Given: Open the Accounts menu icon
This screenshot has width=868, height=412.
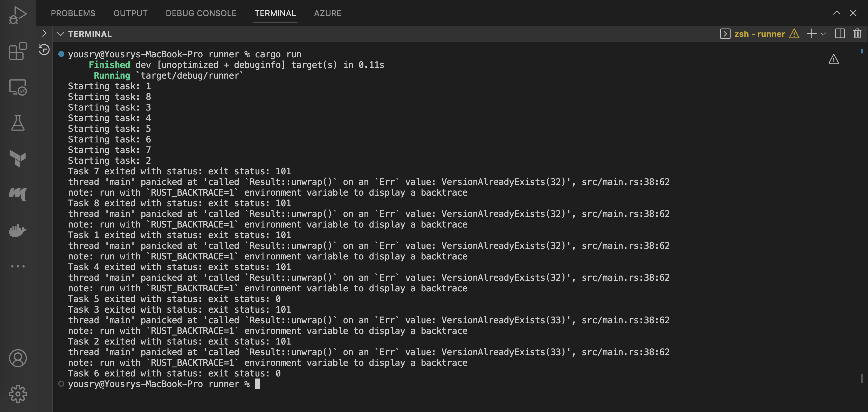Looking at the screenshot, I should (18, 358).
